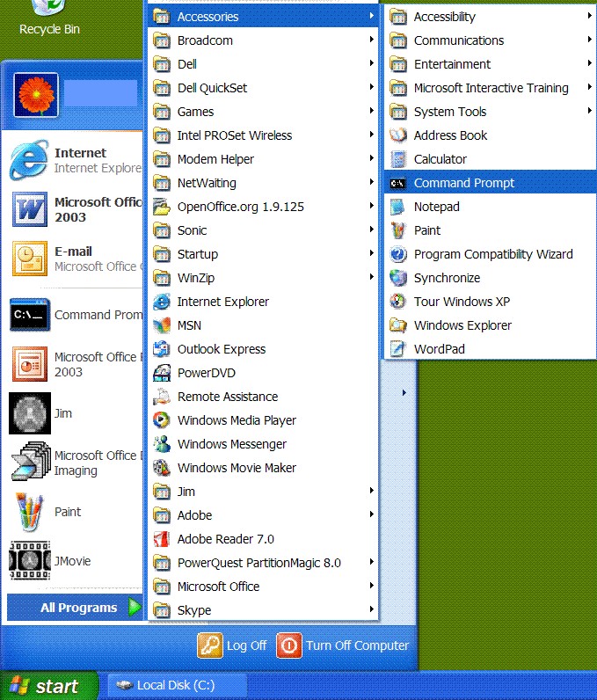This screenshot has width=597, height=700.
Task: Click the Microsoft Office Word 2003 icon
Action: [29, 209]
